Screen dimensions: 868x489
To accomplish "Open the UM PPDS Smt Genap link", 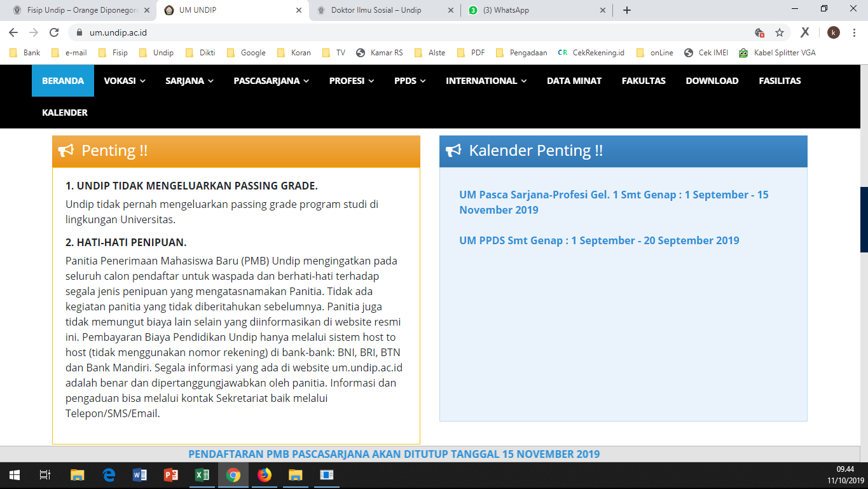I will pos(599,240).
